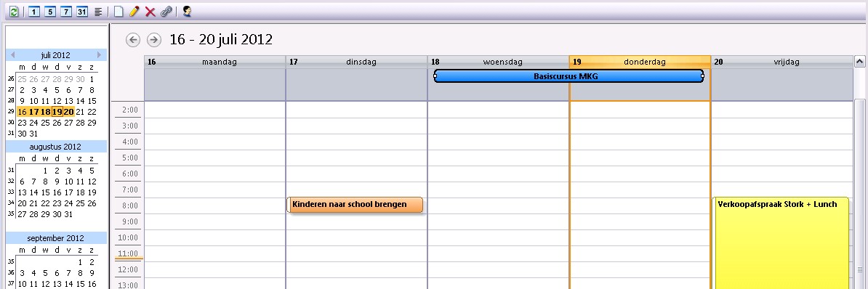Show next month in mini calendar
The image size is (868, 289).
[x=99, y=54]
